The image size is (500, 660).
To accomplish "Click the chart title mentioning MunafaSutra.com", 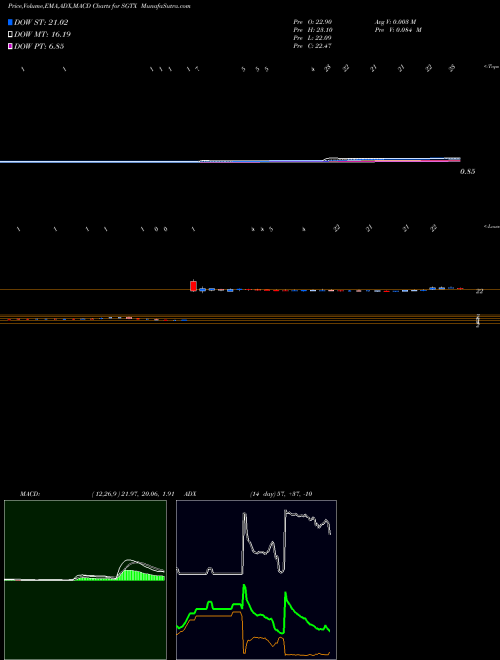I will (99, 6).
